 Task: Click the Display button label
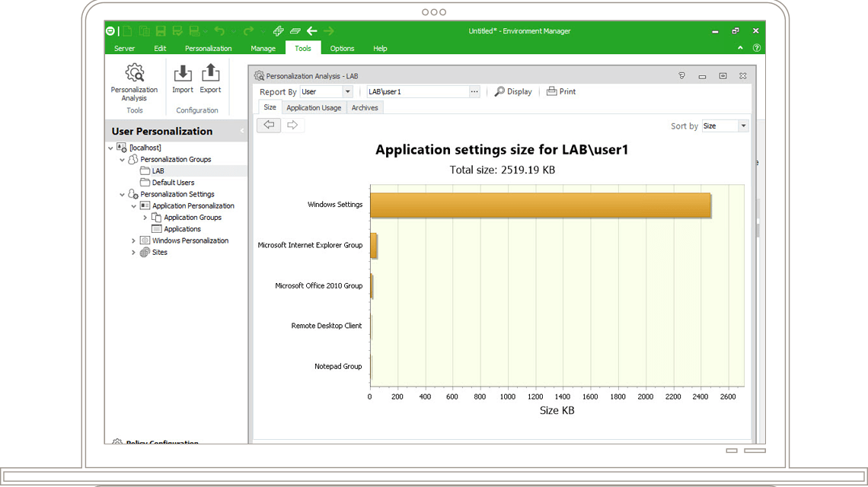click(519, 92)
